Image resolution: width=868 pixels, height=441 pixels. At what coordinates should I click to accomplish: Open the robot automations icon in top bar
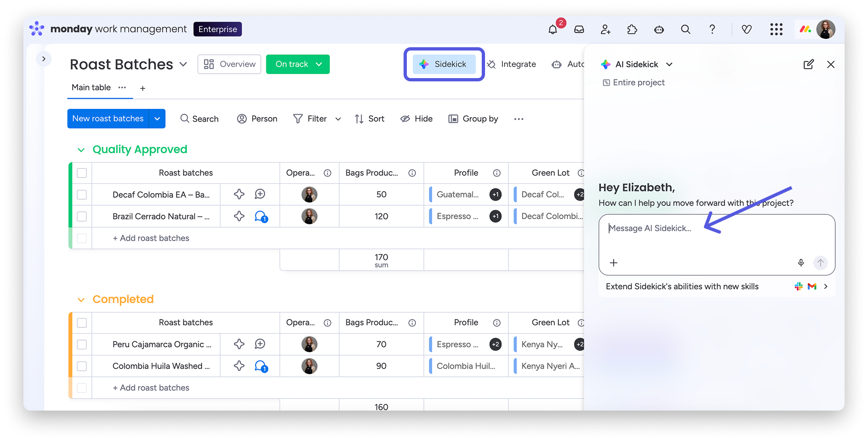pyautogui.click(x=659, y=29)
